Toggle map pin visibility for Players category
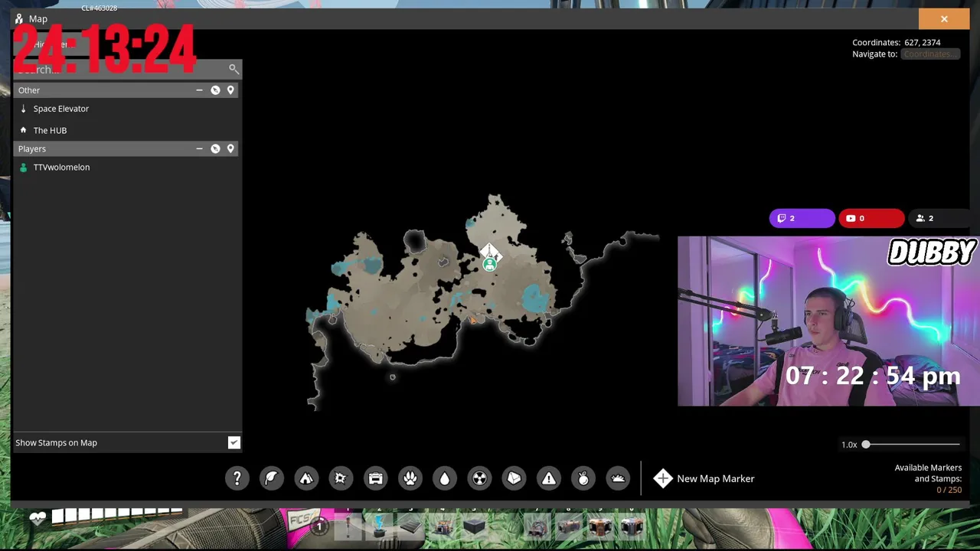 click(x=230, y=148)
